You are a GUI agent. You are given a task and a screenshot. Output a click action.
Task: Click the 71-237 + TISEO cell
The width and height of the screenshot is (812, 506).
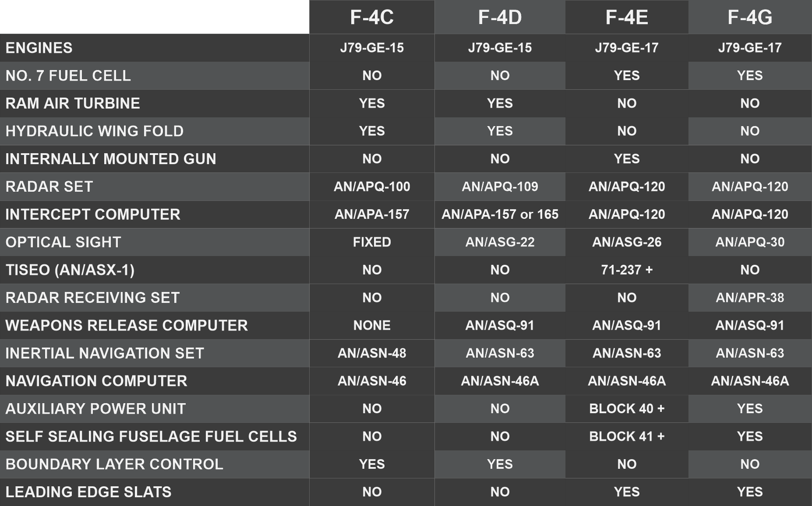pyautogui.click(x=627, y=270)
